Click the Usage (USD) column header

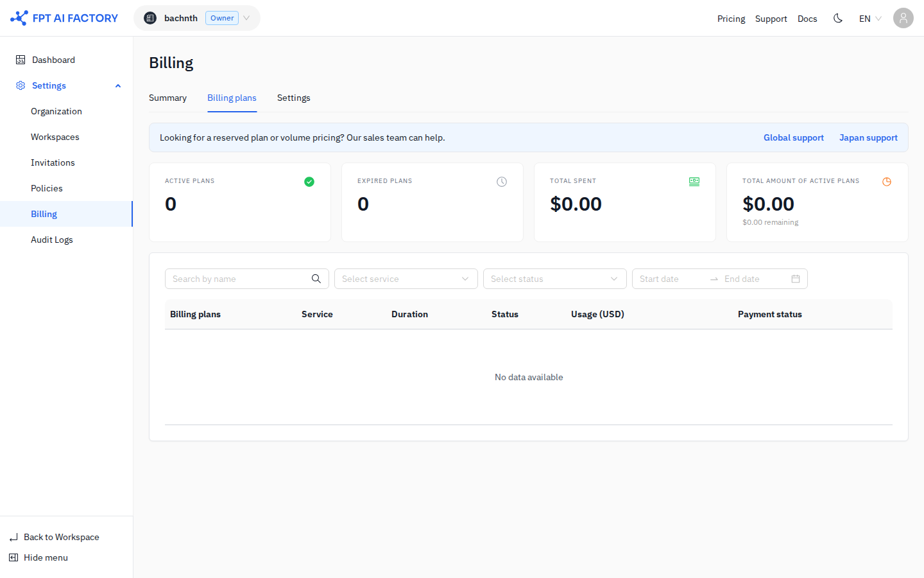point(597,314)
